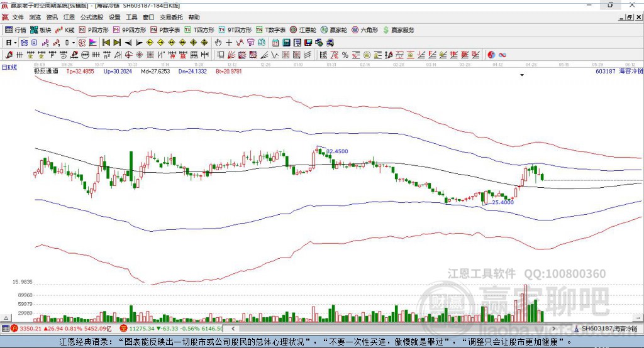Select the zigzag wave line tool
The height and width of the screenshot is (348, 644).
click(x=274, y=55)
